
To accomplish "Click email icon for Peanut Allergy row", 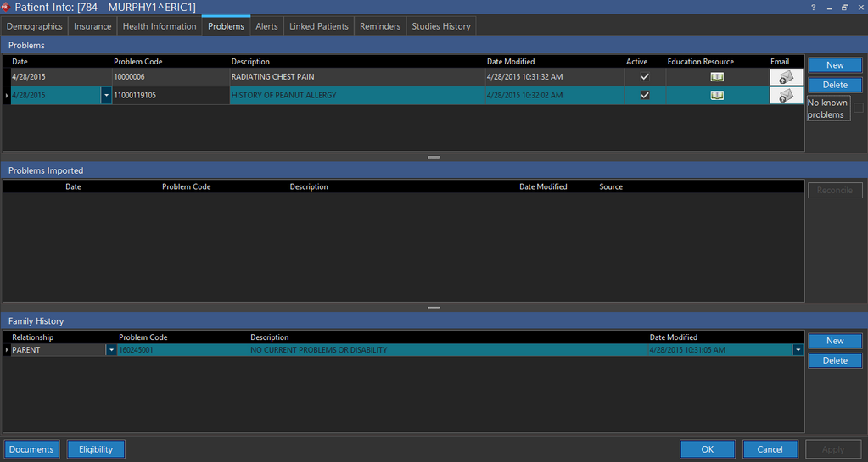I will 786,96.
